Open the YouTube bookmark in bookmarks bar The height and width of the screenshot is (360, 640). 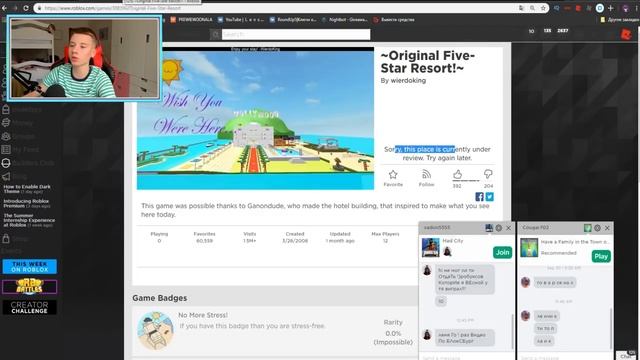point(241,20)
